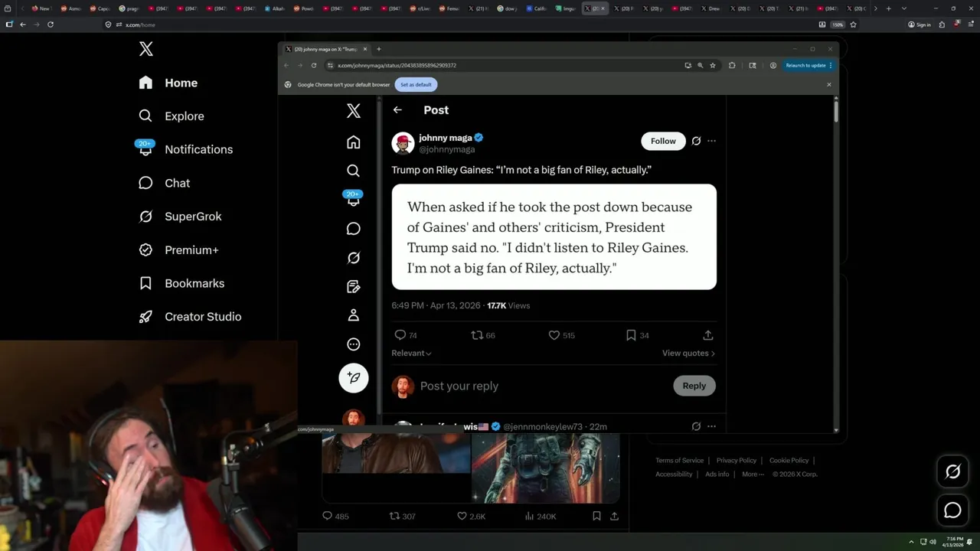
Task: Reload the front Chrome window page
Action: [x=313, y=65]
